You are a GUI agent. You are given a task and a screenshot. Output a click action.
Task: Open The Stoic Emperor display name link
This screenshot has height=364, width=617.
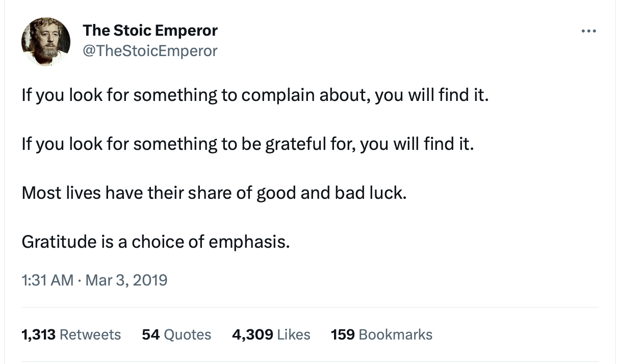[150, 31]
